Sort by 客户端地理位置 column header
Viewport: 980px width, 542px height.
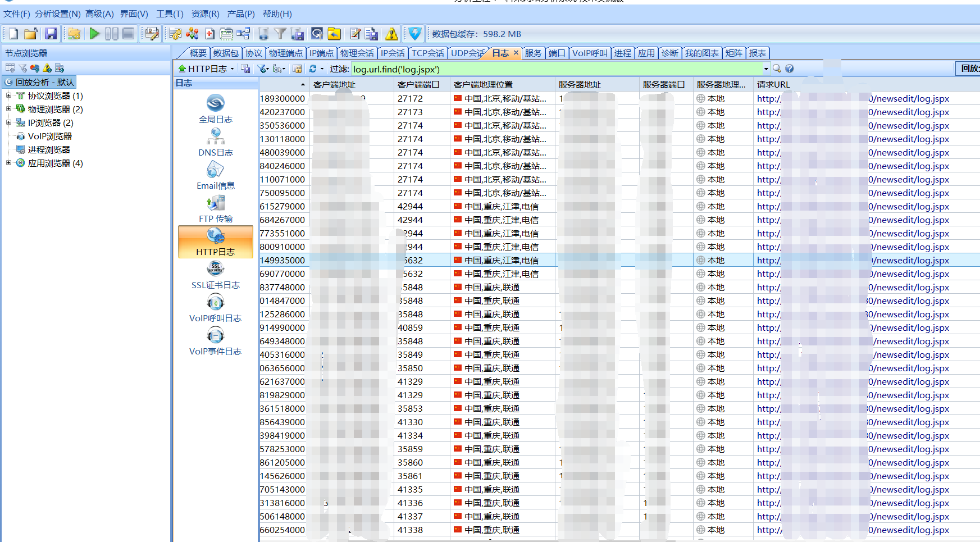coord(503,85)
